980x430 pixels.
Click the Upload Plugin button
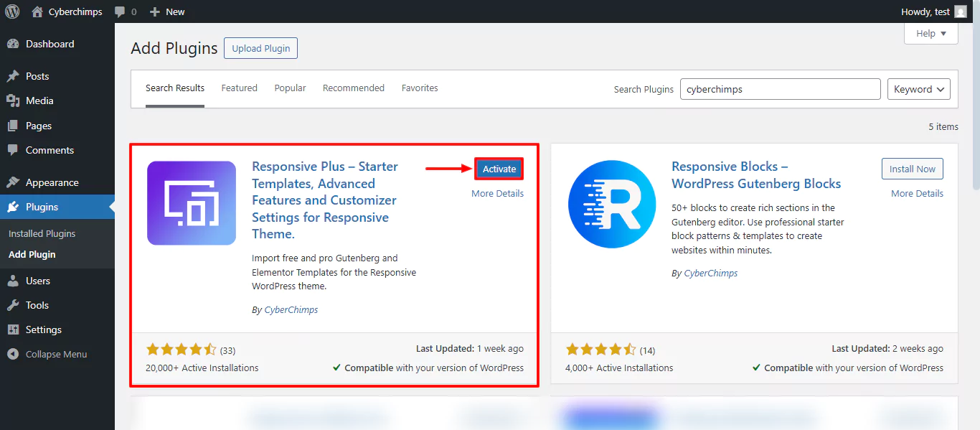(x=261, y=48)
